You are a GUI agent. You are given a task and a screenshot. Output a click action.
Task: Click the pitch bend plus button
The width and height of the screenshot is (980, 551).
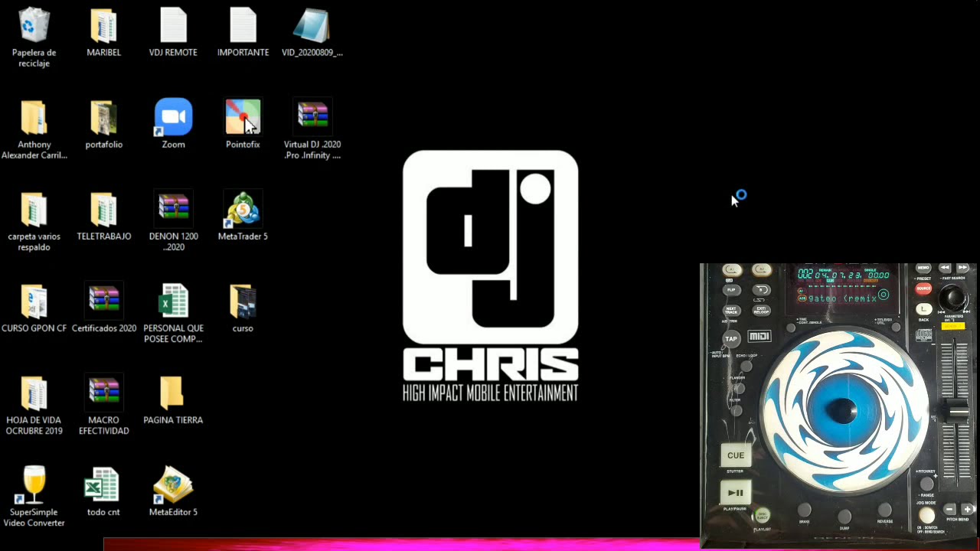[967, 510]
